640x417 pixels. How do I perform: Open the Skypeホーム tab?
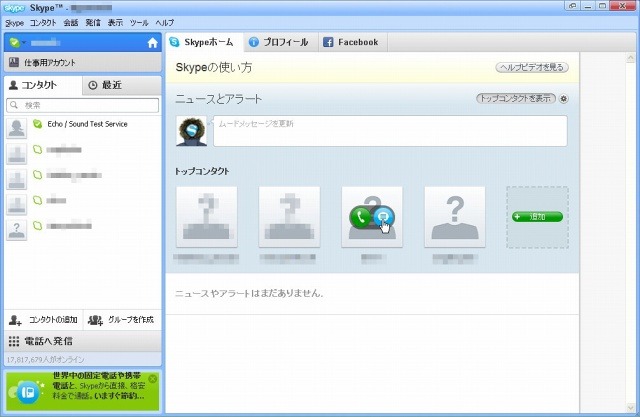coord(204,42)
